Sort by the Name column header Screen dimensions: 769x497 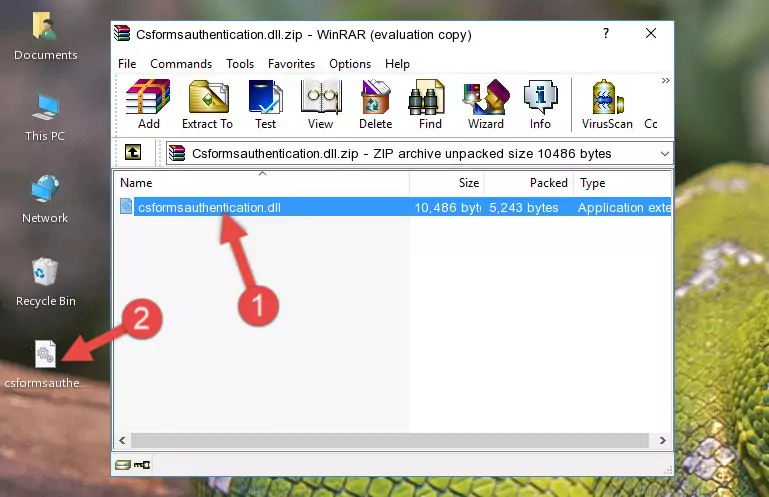click(x=262, y=183)
